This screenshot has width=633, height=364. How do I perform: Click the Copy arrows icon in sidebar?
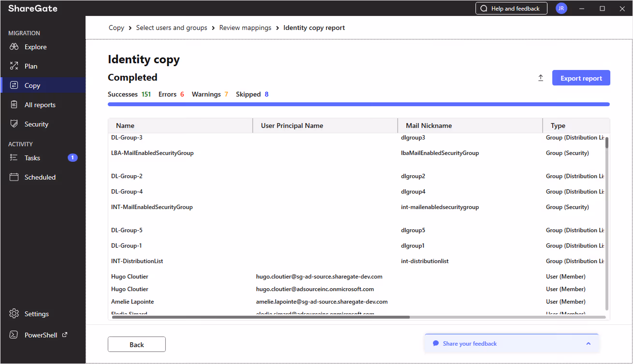(14, 85)
